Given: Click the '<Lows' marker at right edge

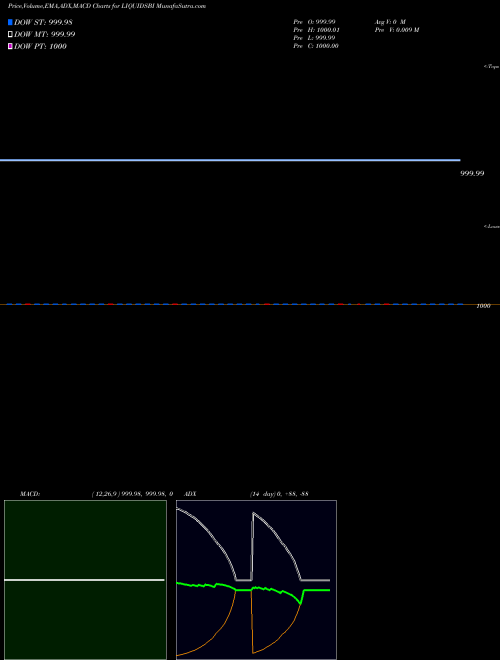Looking at the screenshot, I should (x=492, y=226).
